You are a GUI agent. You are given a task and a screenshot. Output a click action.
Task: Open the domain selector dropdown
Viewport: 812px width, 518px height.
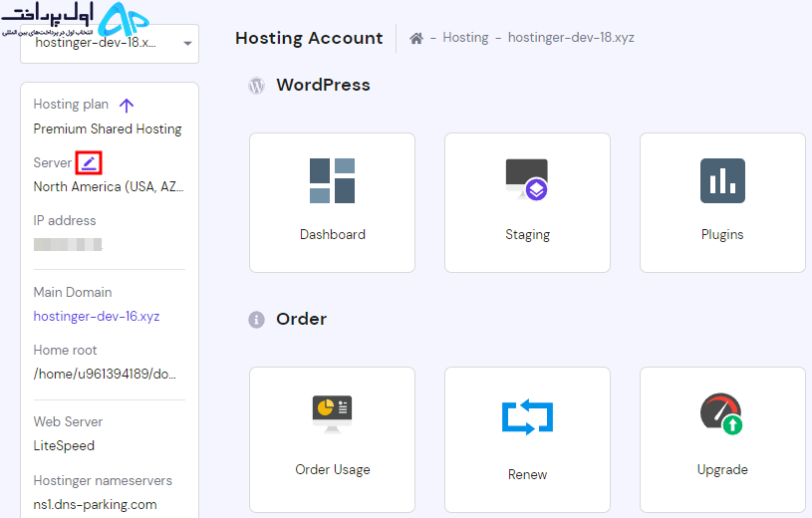tap(110, 44)
